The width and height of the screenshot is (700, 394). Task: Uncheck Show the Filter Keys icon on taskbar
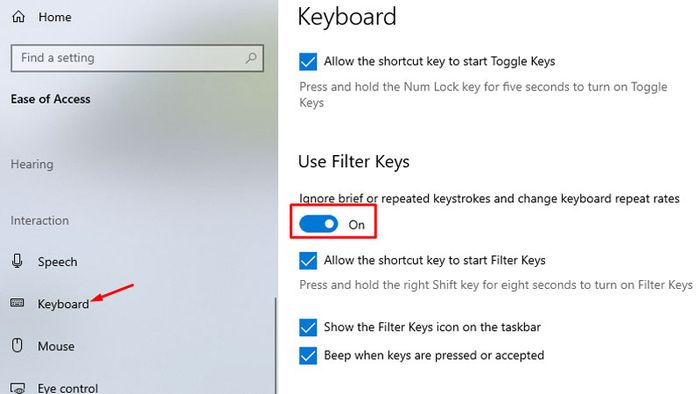(308, 327)
